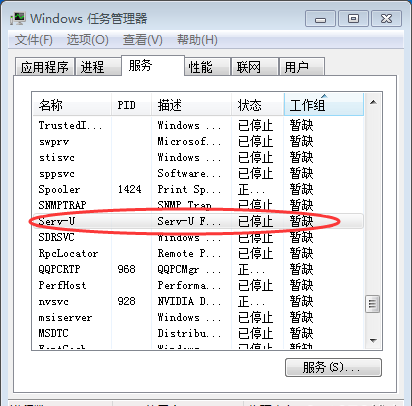Image resolution: width=412 pixels, height=406 pixels.
Task: Select the RpcLocator service row
Action: pos(198,253)
